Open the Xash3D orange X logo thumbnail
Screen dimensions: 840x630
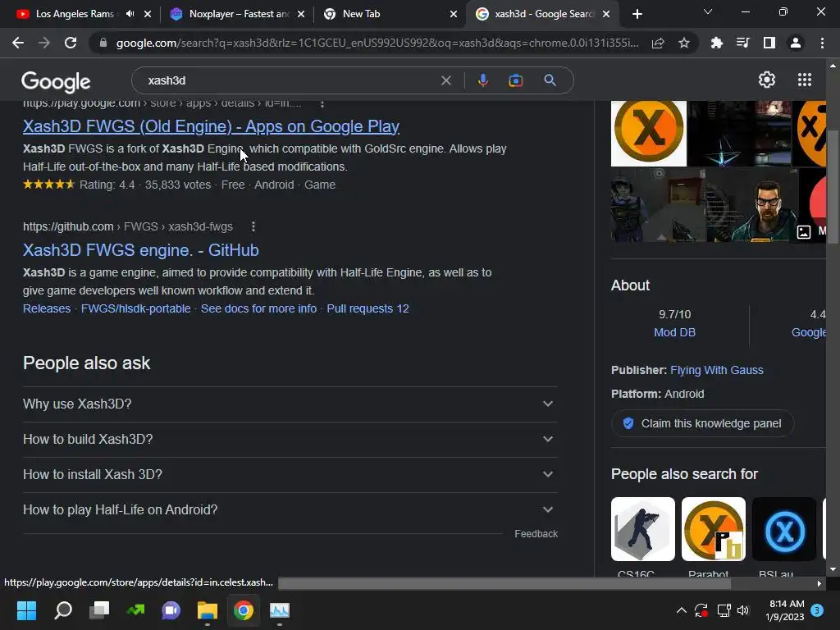coord(649,134)
